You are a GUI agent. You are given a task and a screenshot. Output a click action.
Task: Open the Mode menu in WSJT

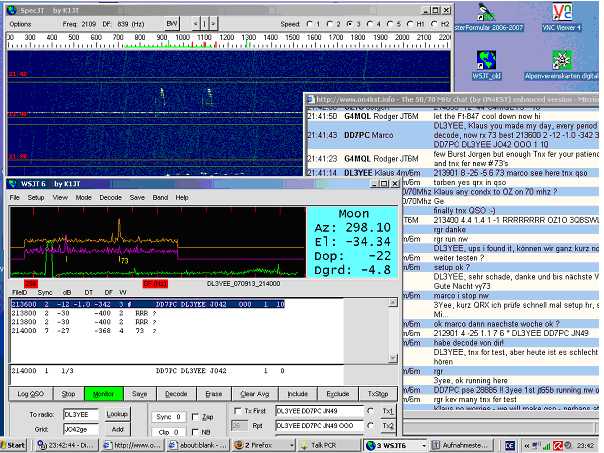(82, 198)
